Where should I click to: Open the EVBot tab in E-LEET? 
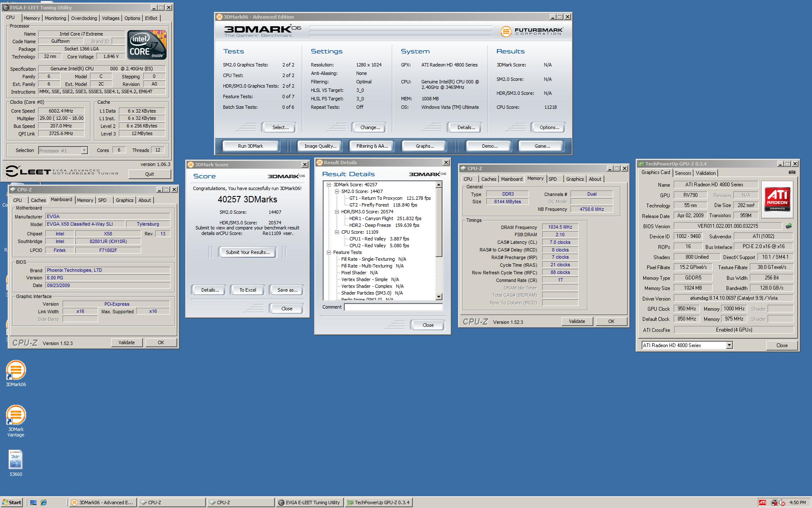(151, 18)
